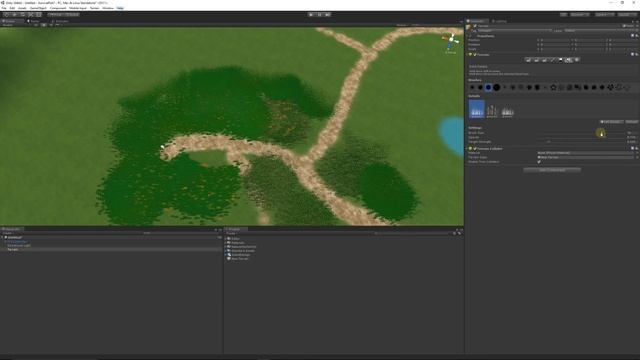Open the Layout dropdown in top toolbar
Image resolution: width=640 pixels, height=360 pixels.
click(x=627, y=15)
